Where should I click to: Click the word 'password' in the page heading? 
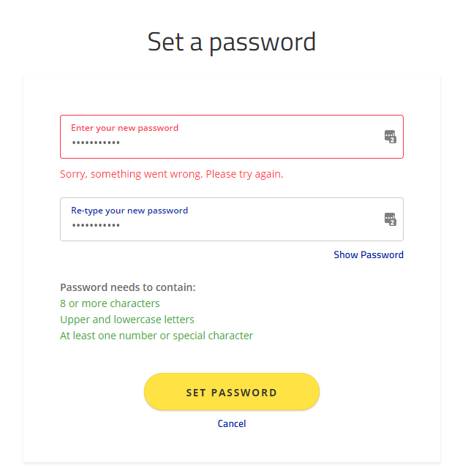click(x=263, y=42)
